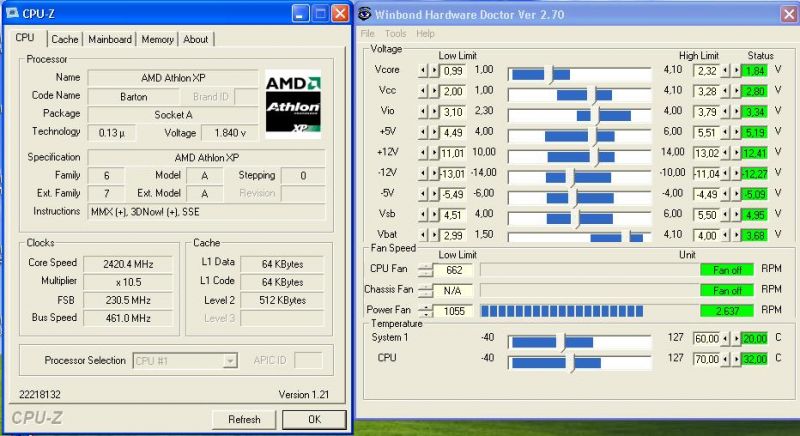Click the Power Fan low limit field 1055
Viewport: 800px width, 436px height.
pos(453,311)
